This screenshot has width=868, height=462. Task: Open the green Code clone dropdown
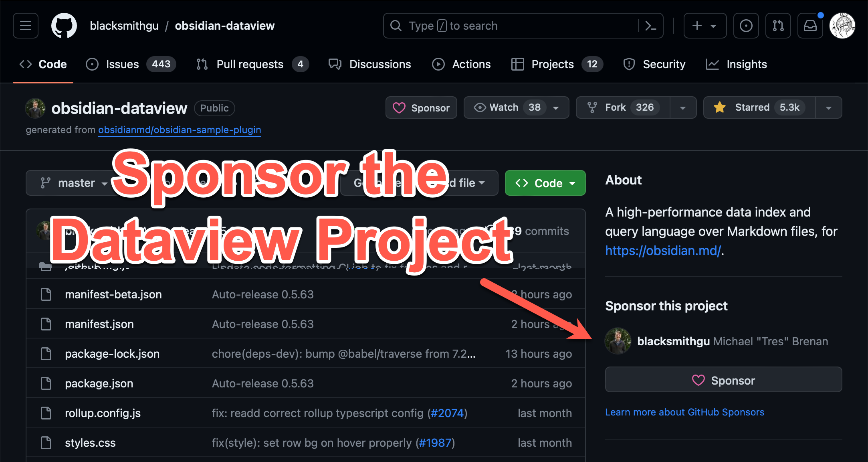pyautogui.click(x=545, y=183)
